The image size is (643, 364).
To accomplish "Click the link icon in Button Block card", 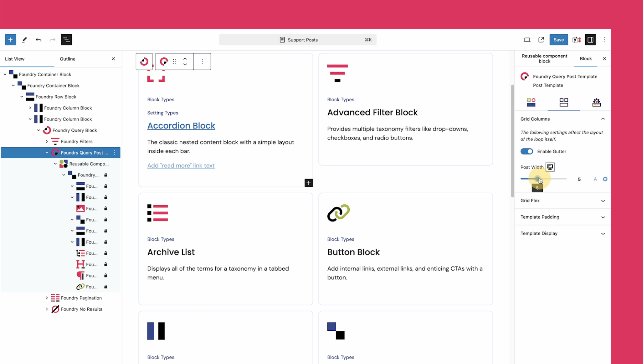I will (338, 213).
